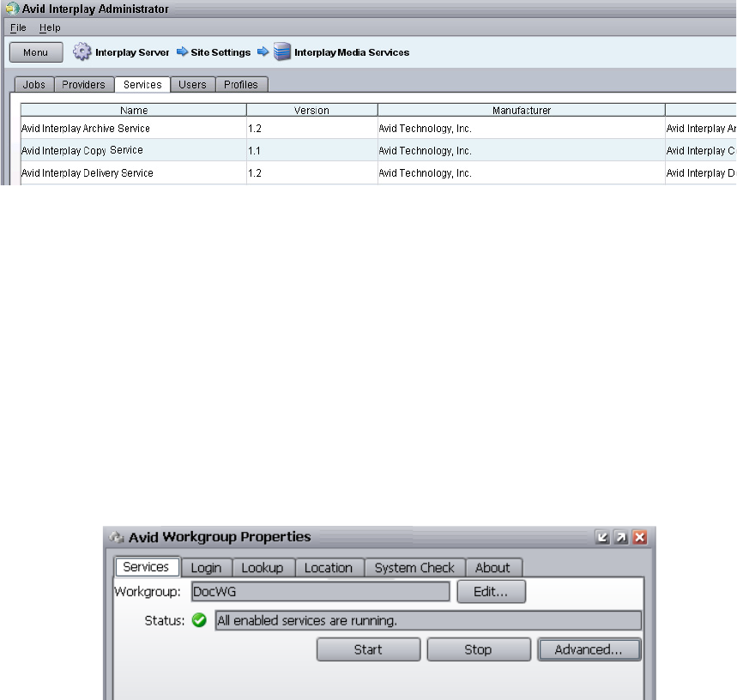Screen dimensions: 737x700
Task: Select the Services tab in Interplay Administrator
Action: pos(142,85)
